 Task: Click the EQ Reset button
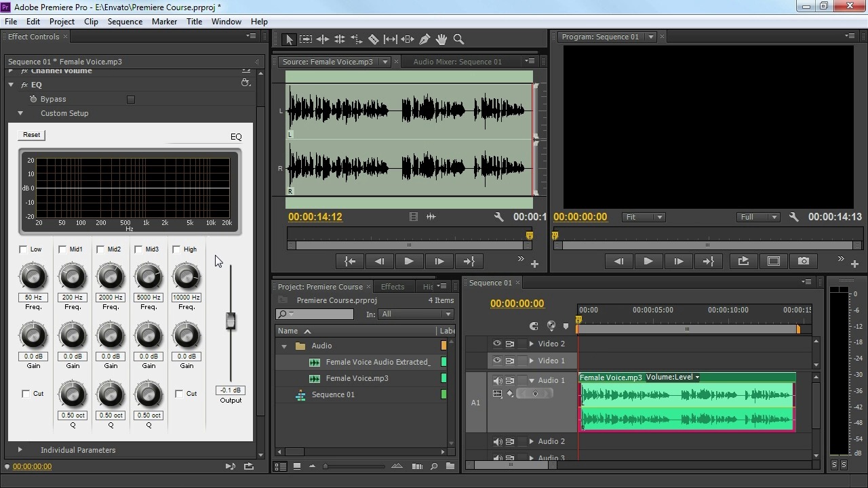coord(31,135)
